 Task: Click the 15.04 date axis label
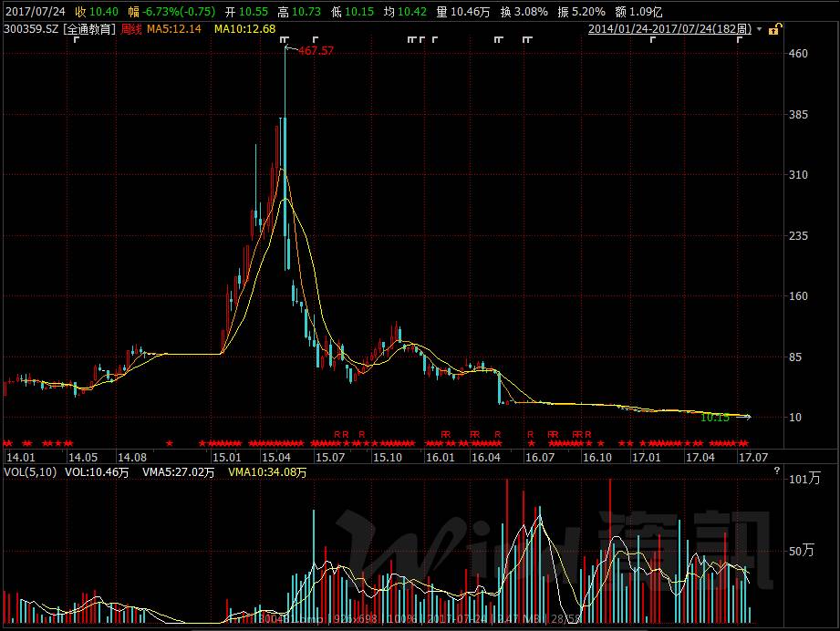(x=275, y=458)
